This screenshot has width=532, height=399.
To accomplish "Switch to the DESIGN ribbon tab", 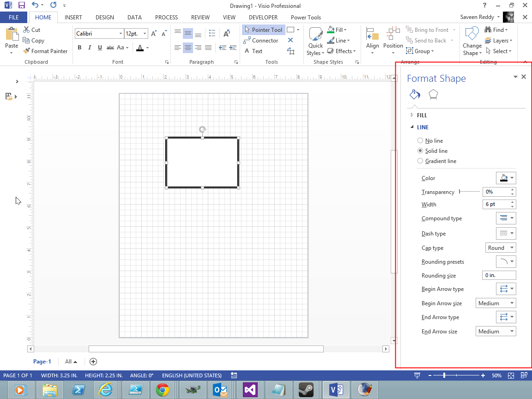I will click(x=105, y=18).
